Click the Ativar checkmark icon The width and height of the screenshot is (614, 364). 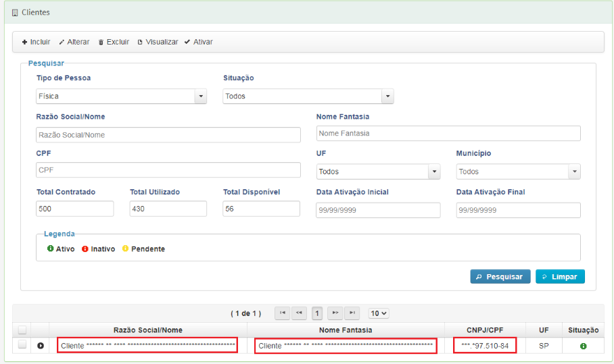coord(187,42)
